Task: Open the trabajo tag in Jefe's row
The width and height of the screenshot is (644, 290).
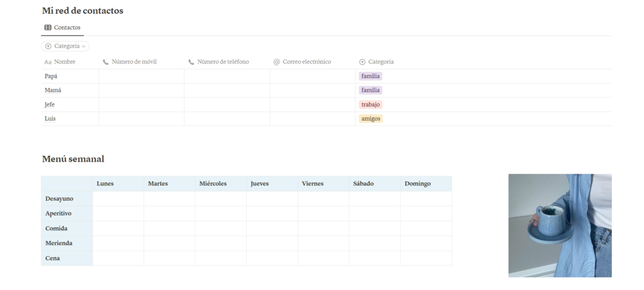Action: pyautogui.click(x=370, y=105)
